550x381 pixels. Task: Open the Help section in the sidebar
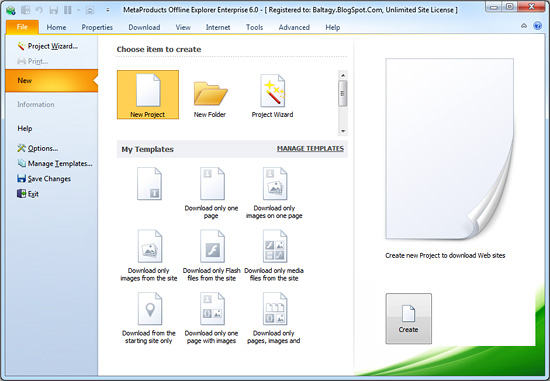25,128
